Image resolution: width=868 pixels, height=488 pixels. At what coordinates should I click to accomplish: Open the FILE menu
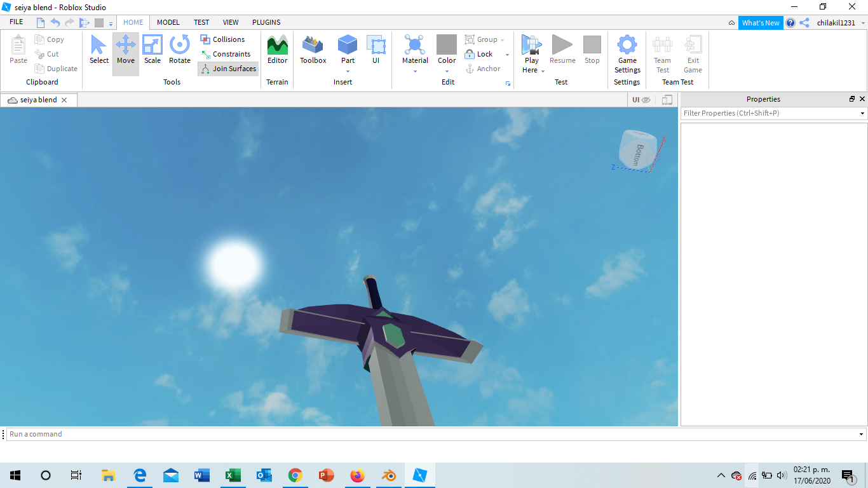(17, 22)
